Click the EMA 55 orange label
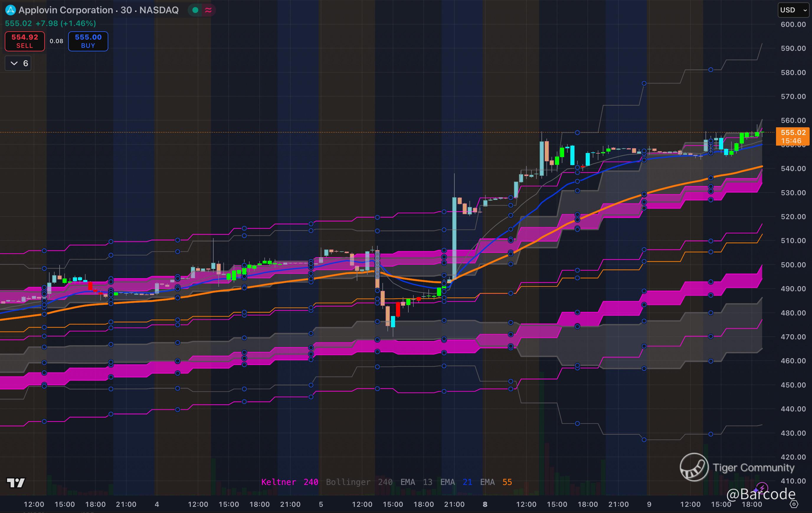Viewport: 812px width, 513px height. pos(496,482)
